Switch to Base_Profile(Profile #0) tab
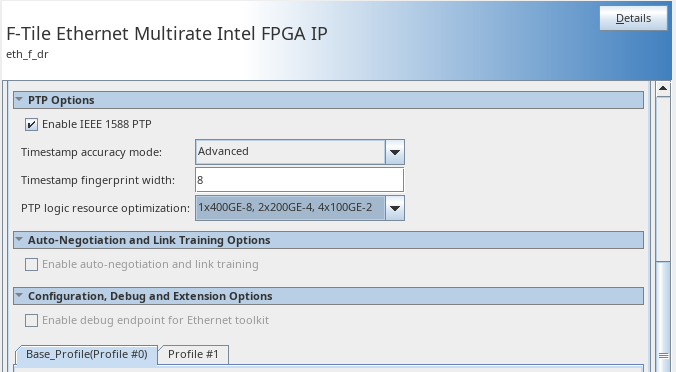 [87, 354]
